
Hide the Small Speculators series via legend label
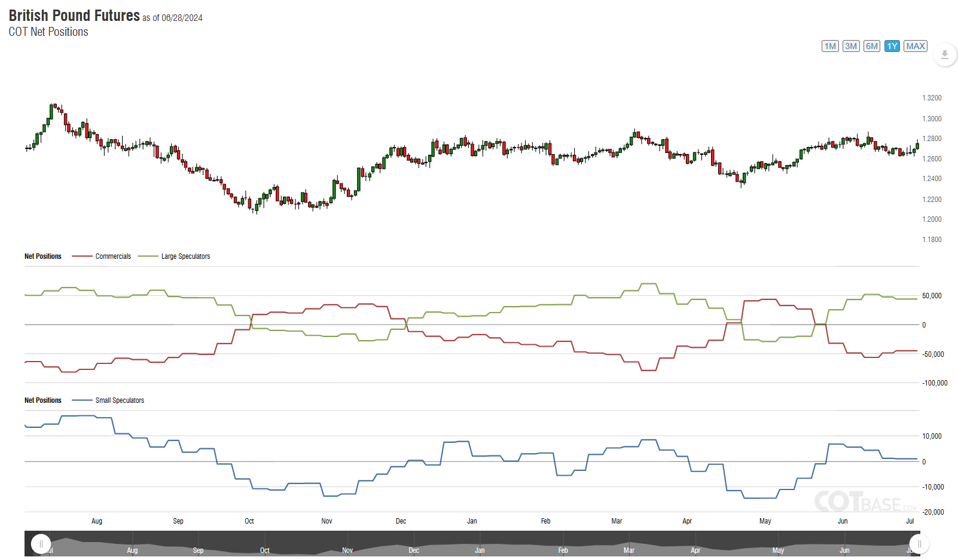[120, 400]
